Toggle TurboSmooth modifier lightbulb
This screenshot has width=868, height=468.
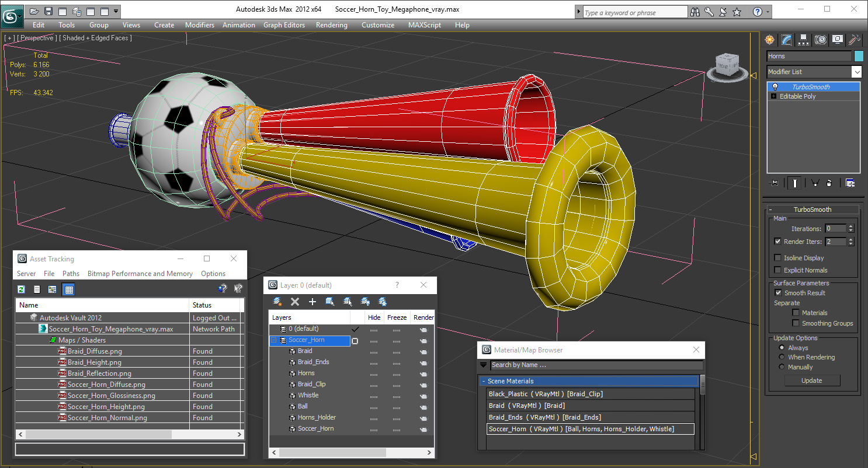click(x=775, y=86)
